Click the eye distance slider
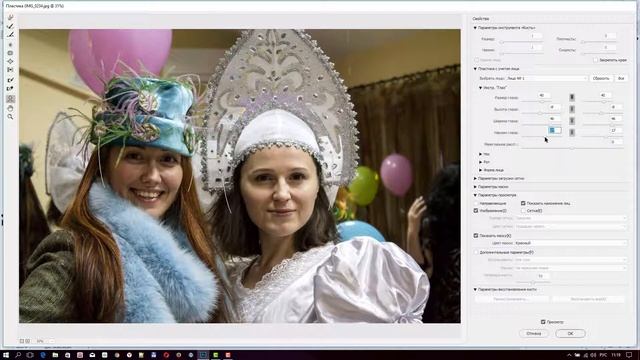Screen dimensions: 640x360 572,148
